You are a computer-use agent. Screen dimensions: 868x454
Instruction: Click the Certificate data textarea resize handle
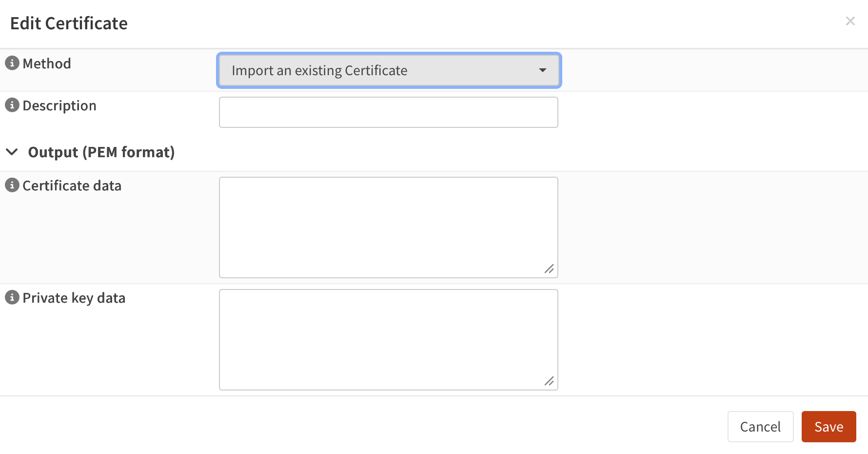pyautogui.click(x=549, y=269)
